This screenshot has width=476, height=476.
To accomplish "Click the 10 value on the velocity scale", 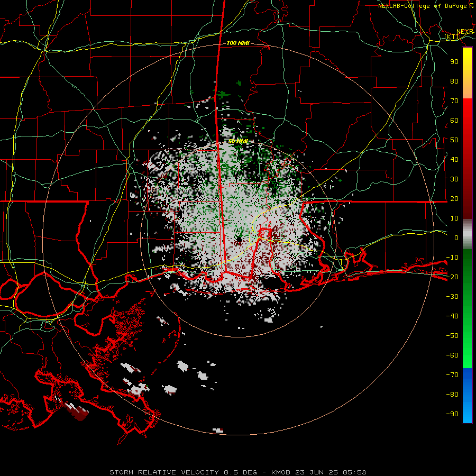I will coord(454,218).
